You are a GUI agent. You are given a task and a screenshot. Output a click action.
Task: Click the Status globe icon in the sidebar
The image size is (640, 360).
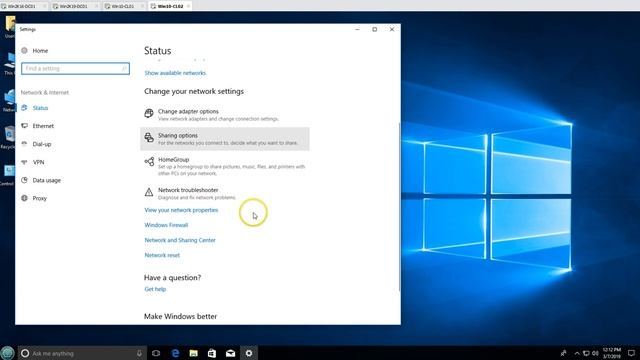click(24, 108)
